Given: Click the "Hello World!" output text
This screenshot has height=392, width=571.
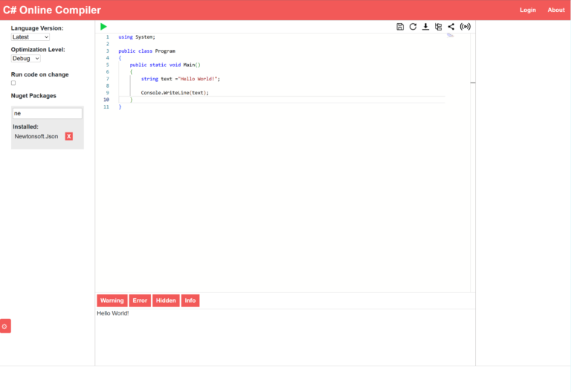Looking at the screenshot, I should 113,313.
